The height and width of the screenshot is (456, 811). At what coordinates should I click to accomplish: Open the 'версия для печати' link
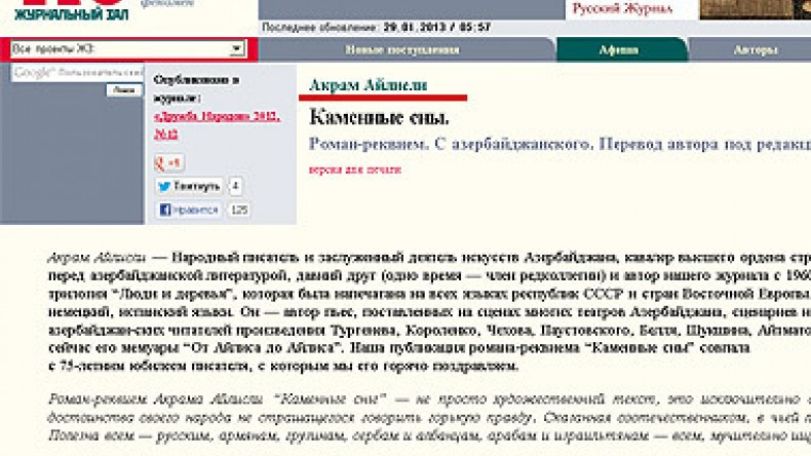click(355, 170)
